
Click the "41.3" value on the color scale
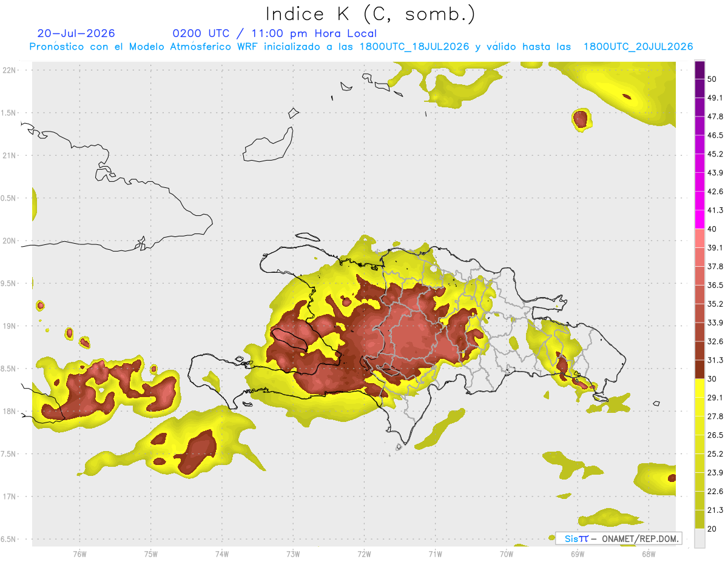715,210
